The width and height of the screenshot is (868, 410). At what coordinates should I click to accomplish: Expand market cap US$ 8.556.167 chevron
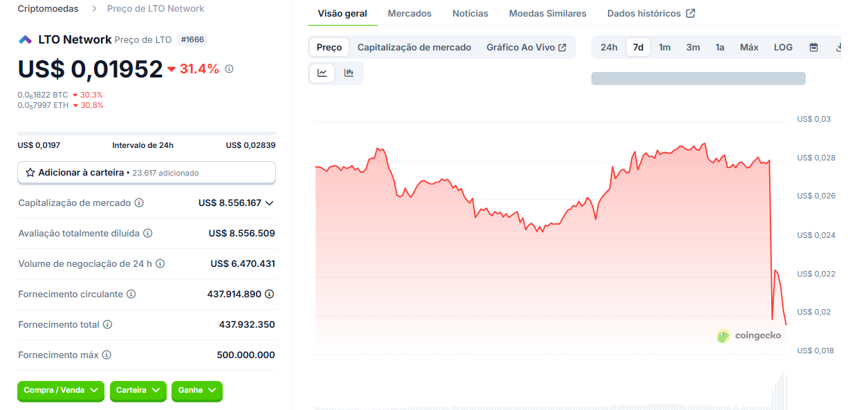[270, 203]
